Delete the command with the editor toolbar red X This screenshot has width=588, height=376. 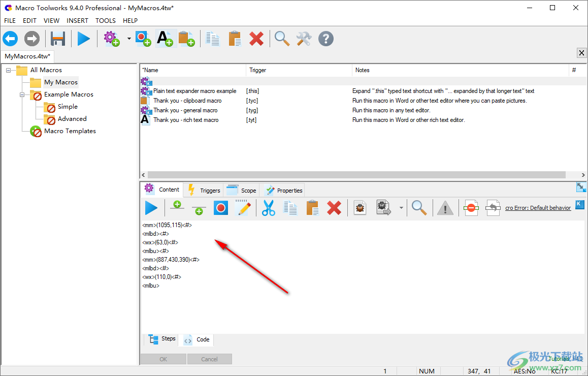tap(334, 208)
